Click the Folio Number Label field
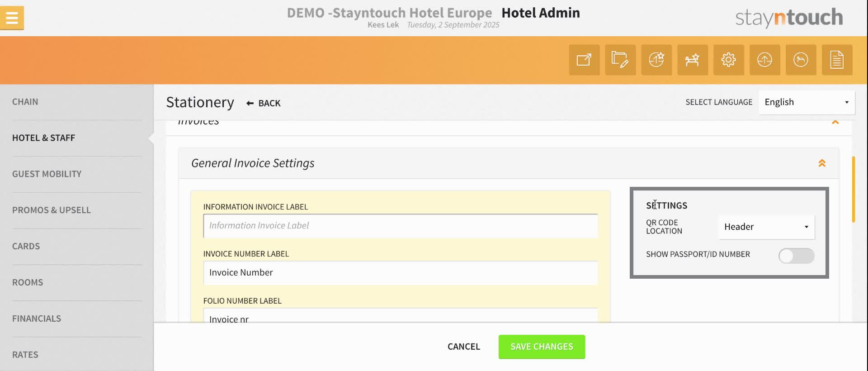This screenshot has height=371, width=868. click(401, 315)
